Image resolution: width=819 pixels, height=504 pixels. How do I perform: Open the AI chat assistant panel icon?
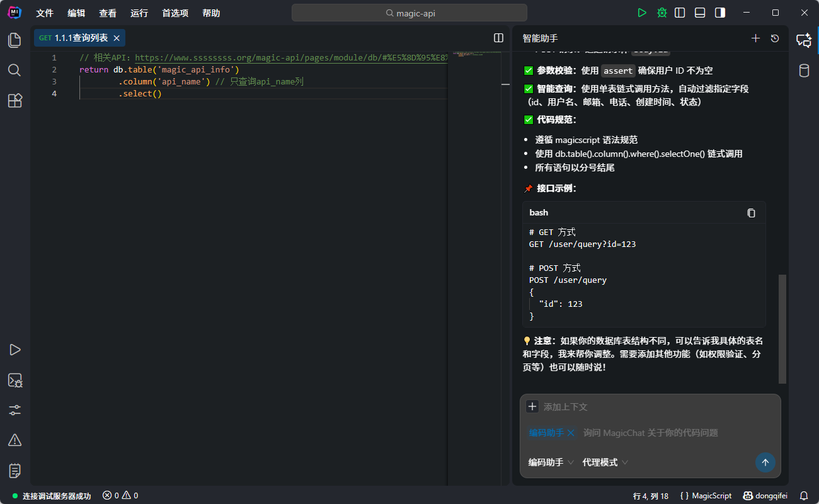click(804, 40)
